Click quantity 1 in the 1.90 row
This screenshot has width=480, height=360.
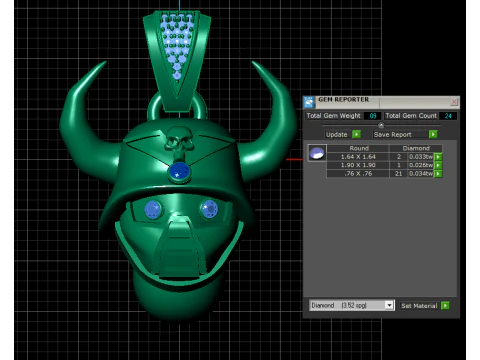[399, 165]
